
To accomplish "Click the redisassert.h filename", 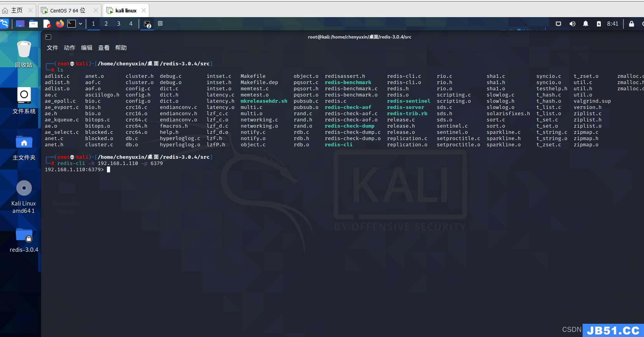I will pyautogui.click(x=345, y=76).
